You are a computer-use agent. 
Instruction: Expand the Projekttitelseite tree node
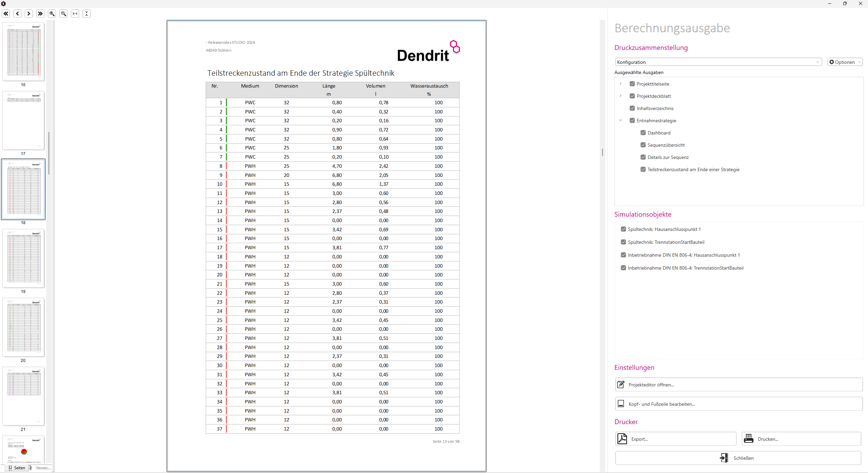click(x=621, y=84)
